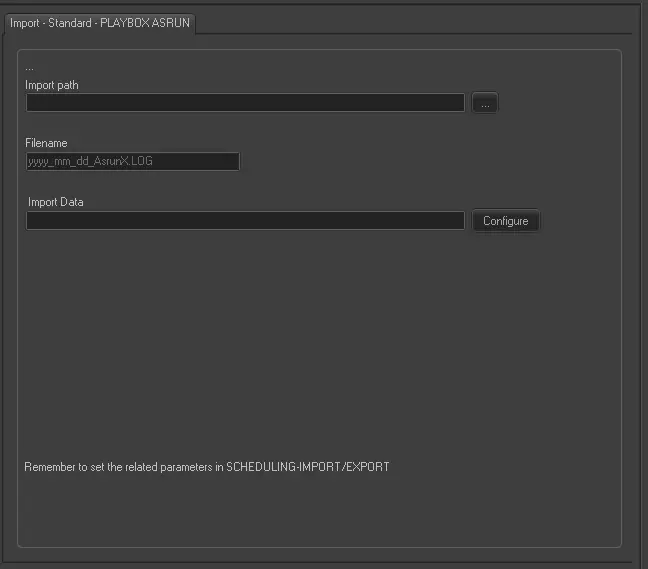This screenshot has width=648, height=569.
Task: Click the yyyy_mm_dd_AsrunX.LOG placeholder text
Action: (90, 161)
